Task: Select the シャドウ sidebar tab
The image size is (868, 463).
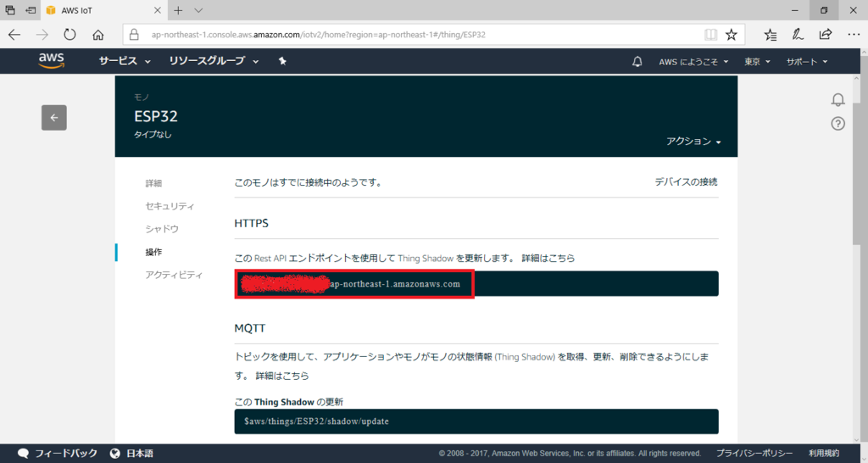Action: (x=162, y=229)
